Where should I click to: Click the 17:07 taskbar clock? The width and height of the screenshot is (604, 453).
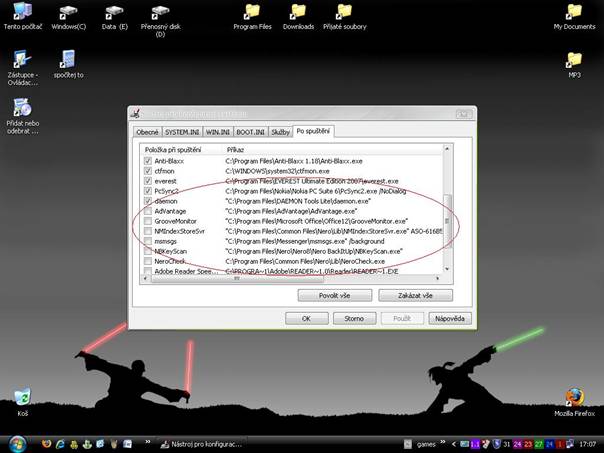pyautogui.click(x=588, y=444)
